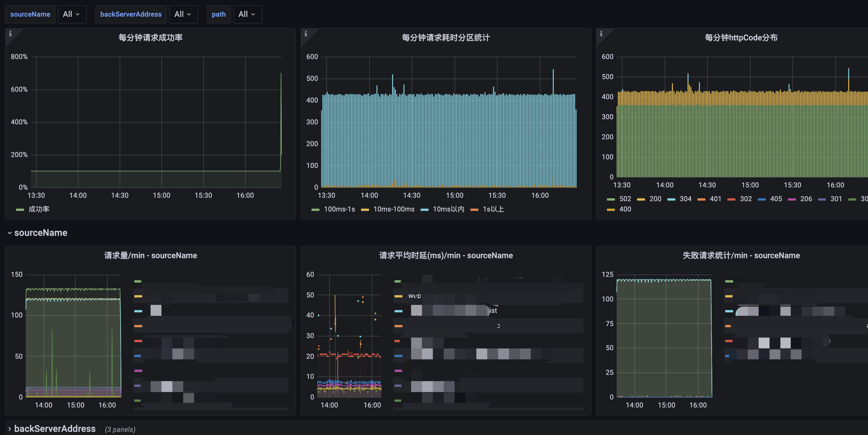Screen dimensions: 868x435
Task: Open the path variable All dropdown
Action: click(247, 14)
